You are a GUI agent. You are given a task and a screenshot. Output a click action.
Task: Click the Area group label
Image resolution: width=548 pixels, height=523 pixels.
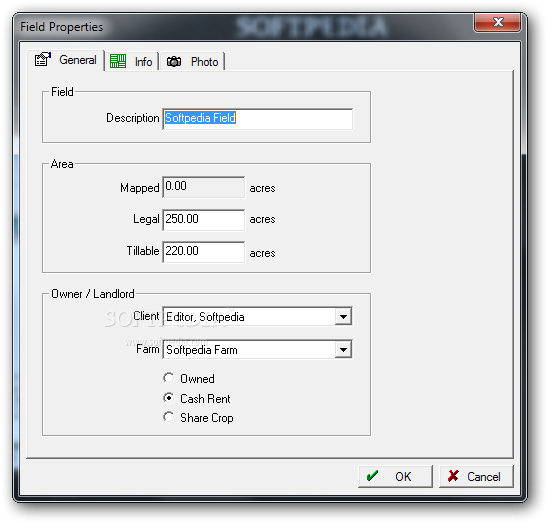62,164
